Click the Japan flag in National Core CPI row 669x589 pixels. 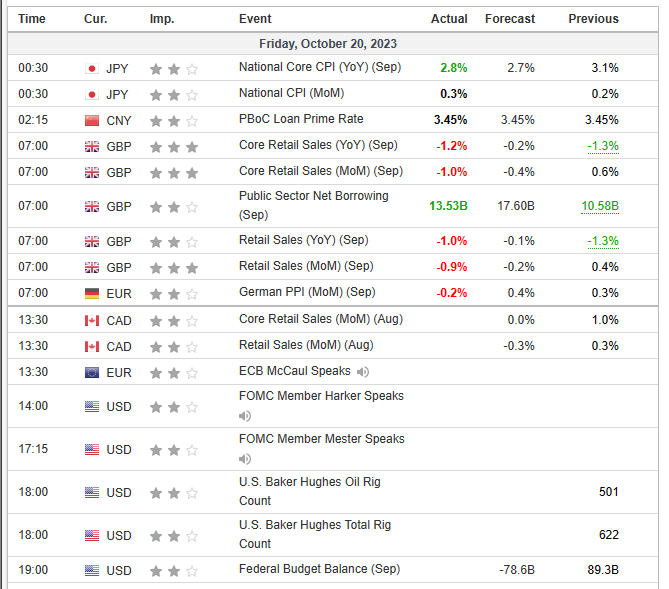[92, 68]
